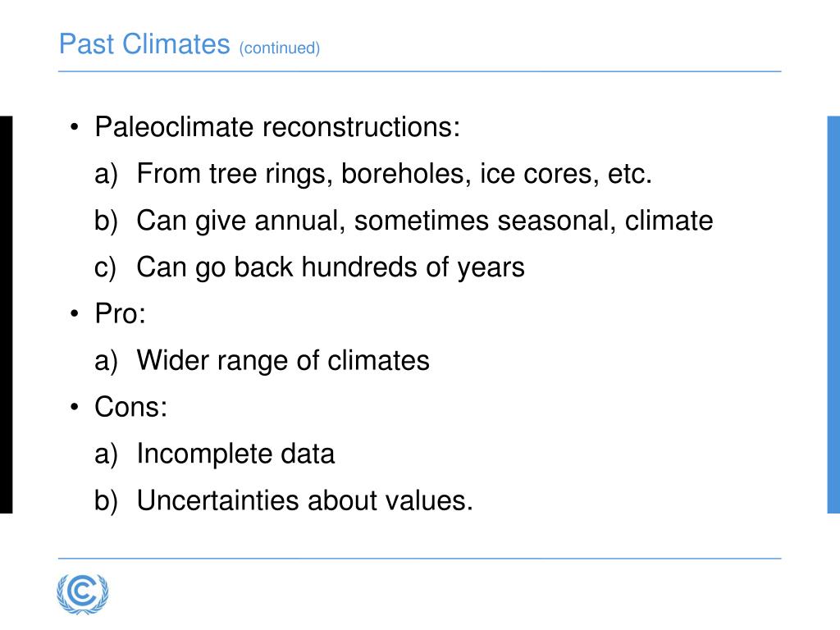Viewport: 840px width, 630px height.
Task: Click the bullet dot before Cons
Action: 75,407
